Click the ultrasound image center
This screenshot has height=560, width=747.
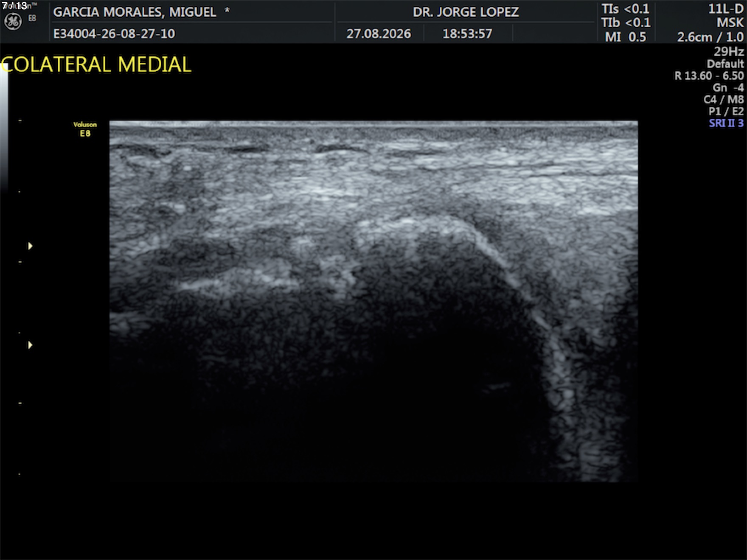click(373, 301)
